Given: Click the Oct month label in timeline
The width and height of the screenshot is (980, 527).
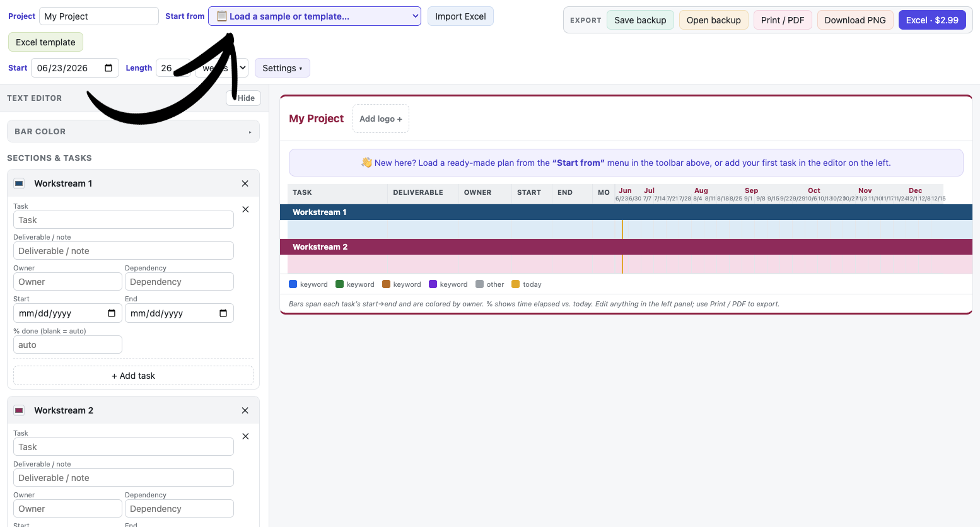Looking at the screenshot, I should pos(814,190).
